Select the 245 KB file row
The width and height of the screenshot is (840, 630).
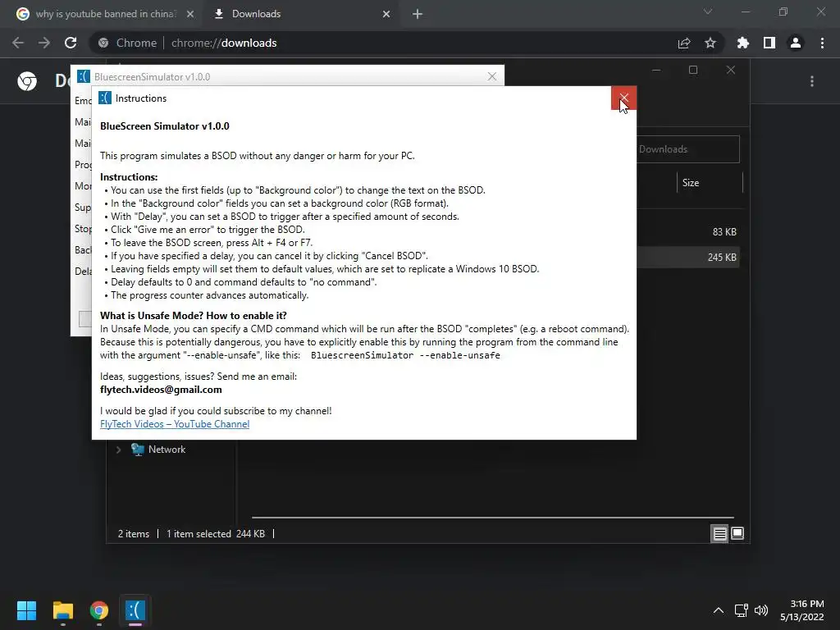click(x=688, y=257)
